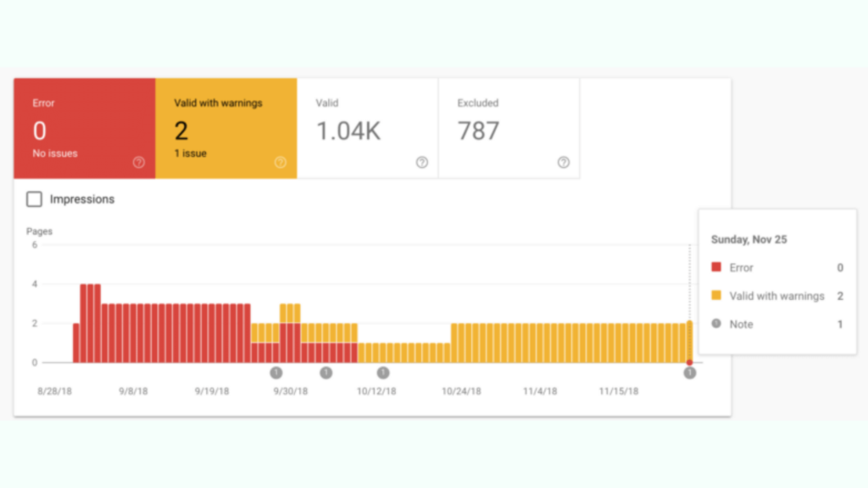Click the note marker between 9/30/18 and 10/12/18
The height and width of the screenshot is (488, 868).
coord(326,373)
